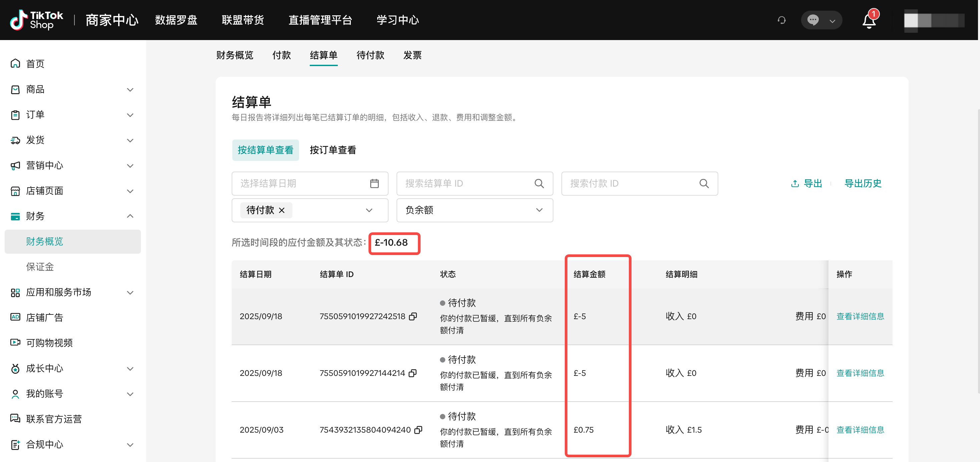Screen dimensions: 980x462
Task: Copy settlement ID 7543932135804094240
Action: (418, 430)
